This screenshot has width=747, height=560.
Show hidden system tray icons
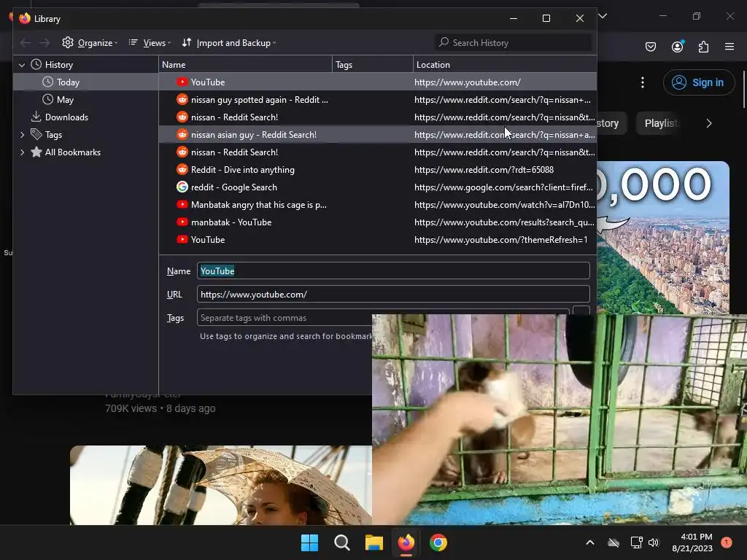[589, 542]
